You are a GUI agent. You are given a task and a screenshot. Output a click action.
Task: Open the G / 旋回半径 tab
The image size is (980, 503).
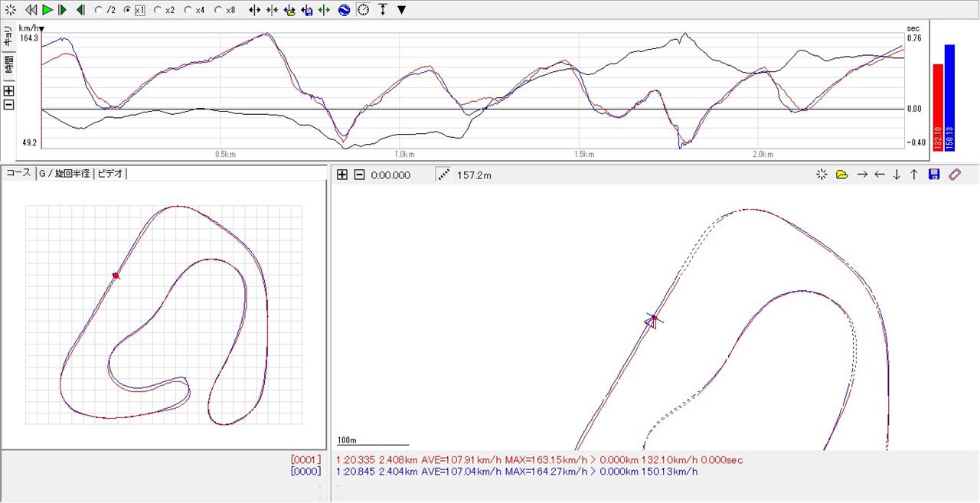tap(64, 174)
